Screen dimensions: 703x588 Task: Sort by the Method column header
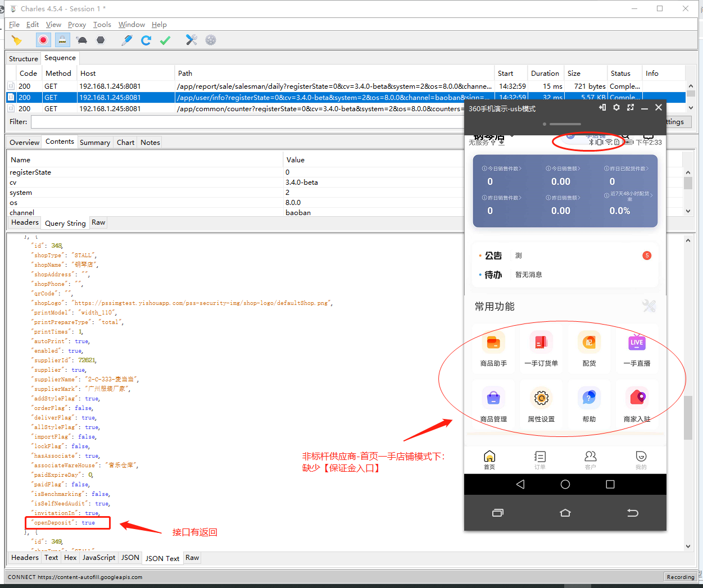coord(58,74)
